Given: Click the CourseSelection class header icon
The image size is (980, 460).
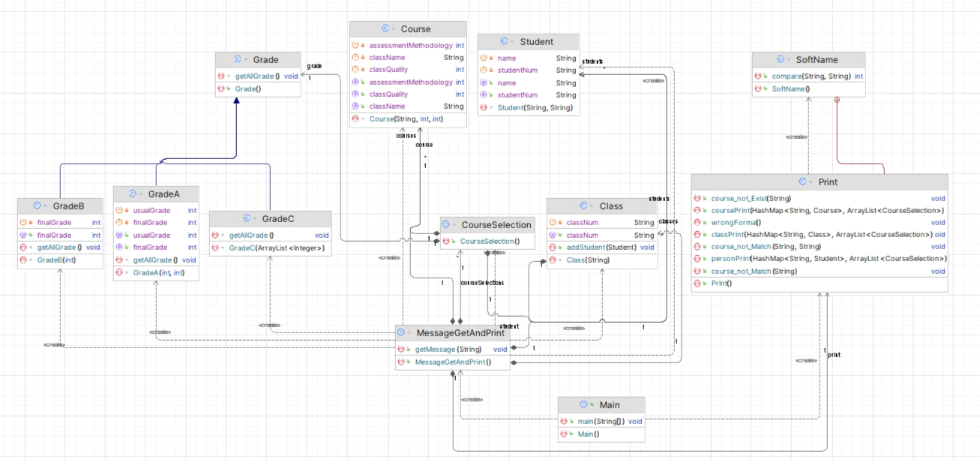Looking at the screenshot, I should pyautogui.click(x=447, y=224).
